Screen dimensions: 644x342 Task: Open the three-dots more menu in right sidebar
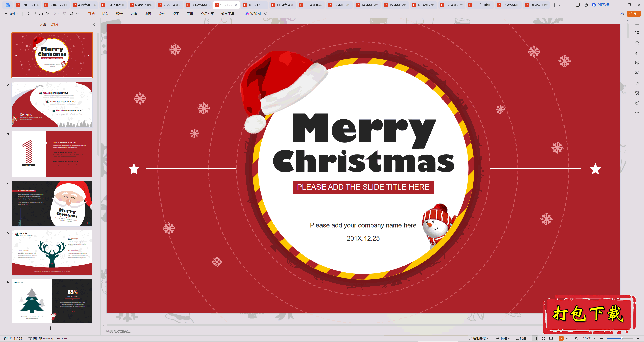point(637,113)
